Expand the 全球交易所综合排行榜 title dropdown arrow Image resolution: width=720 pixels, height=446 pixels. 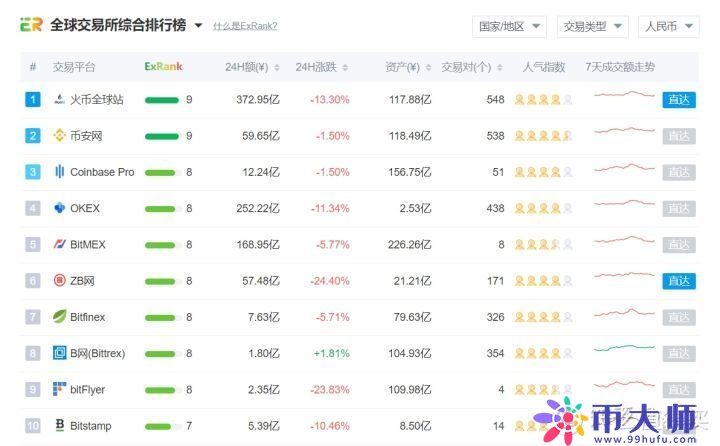[198, 26]
